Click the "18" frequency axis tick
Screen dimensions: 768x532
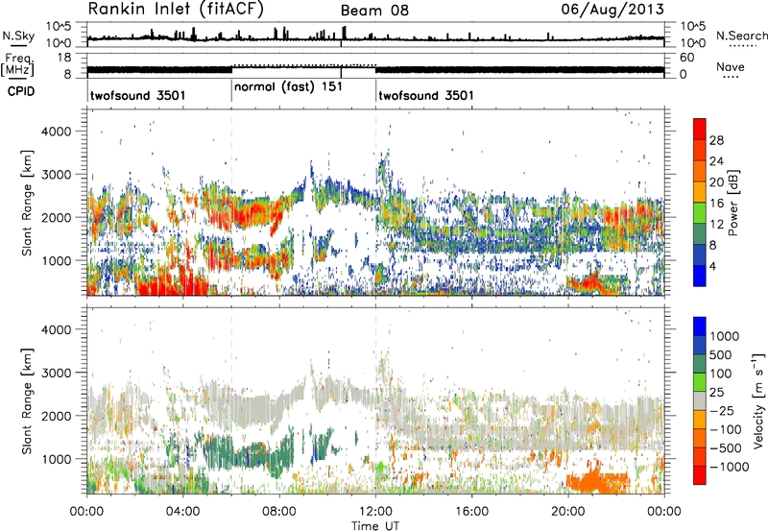click(x=64, y=58)
